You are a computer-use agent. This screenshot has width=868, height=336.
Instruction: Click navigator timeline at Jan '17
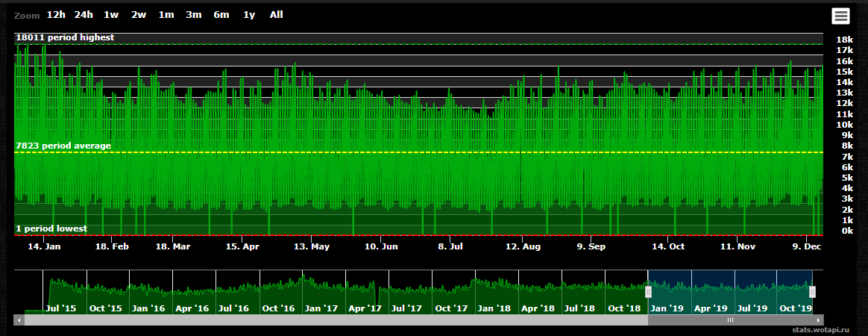click(x=323, y=308)
